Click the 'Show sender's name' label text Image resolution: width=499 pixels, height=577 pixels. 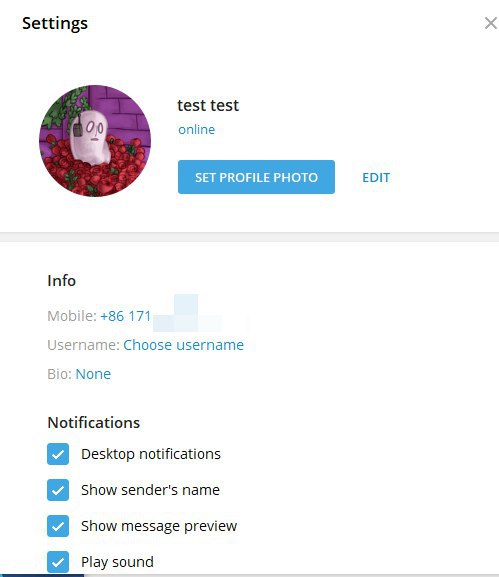point(150,490)
